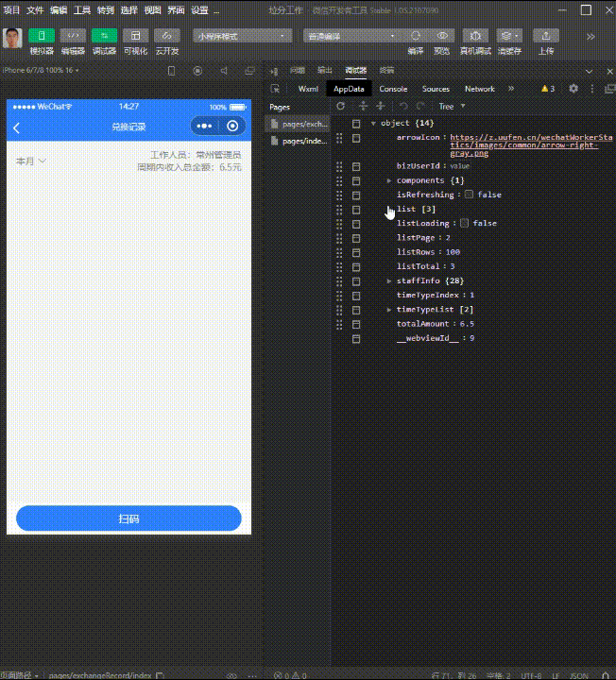The width and height of the screenshot is (616, 680).
Task: Open the 项目 menu
Action: (11, 10)
